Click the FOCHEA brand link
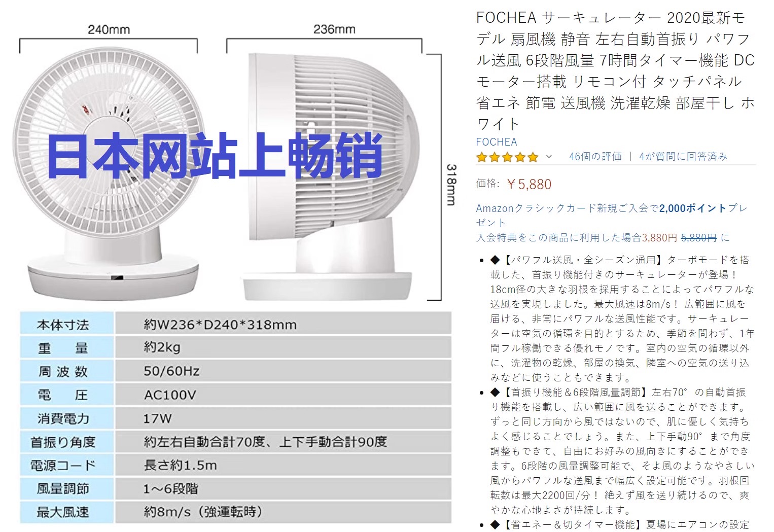774x532 pixels. [x=497, y=142]
